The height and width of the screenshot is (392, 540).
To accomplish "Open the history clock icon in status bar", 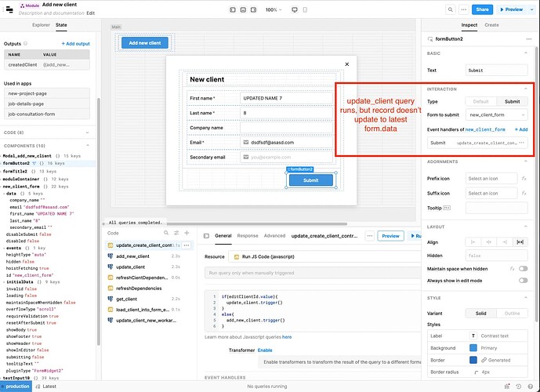I will tap(519, 387).
